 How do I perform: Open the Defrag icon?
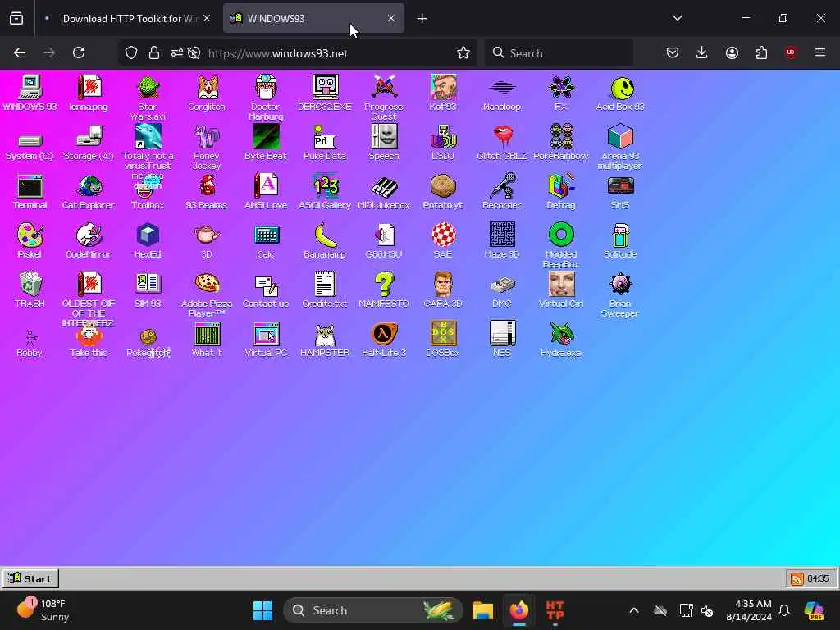[x=561, y=186]
